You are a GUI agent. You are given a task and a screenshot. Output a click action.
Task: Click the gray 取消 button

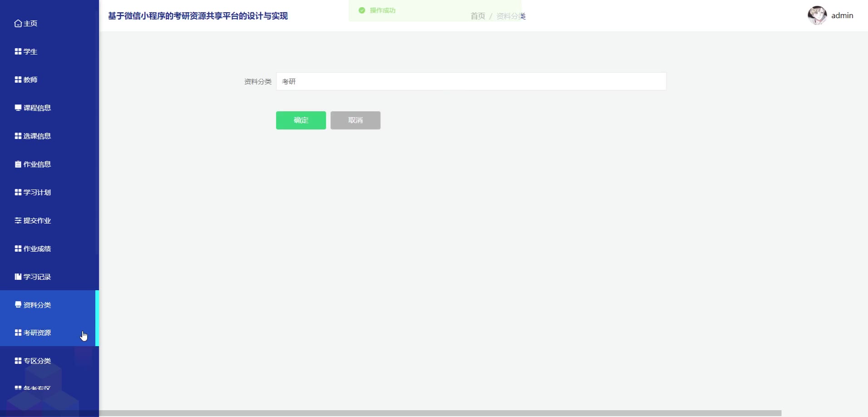355,120
